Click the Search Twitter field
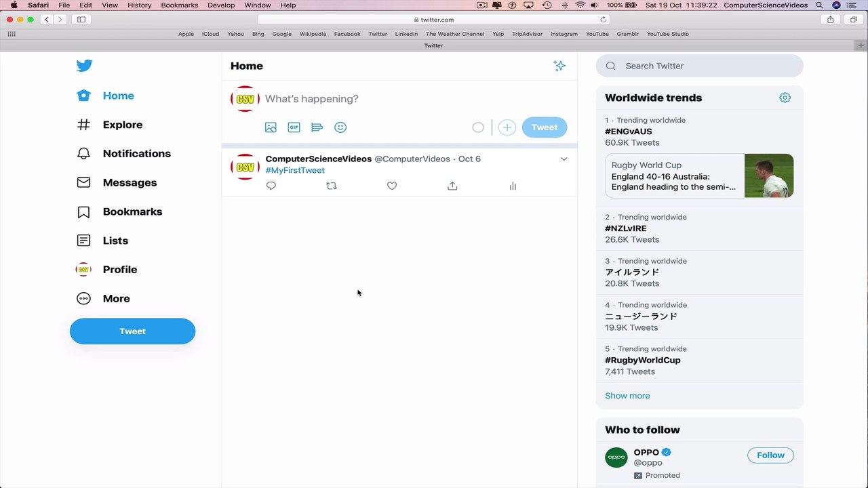 click(x=699, y=66)
